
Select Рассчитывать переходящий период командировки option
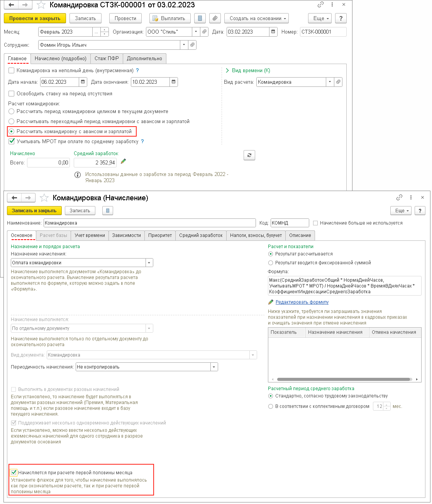(12, 121)
